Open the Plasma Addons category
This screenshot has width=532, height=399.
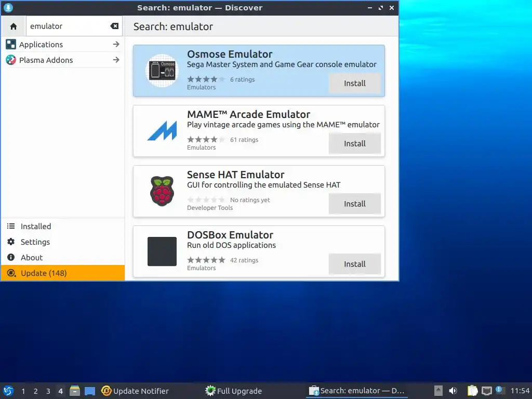coord(63,60)
